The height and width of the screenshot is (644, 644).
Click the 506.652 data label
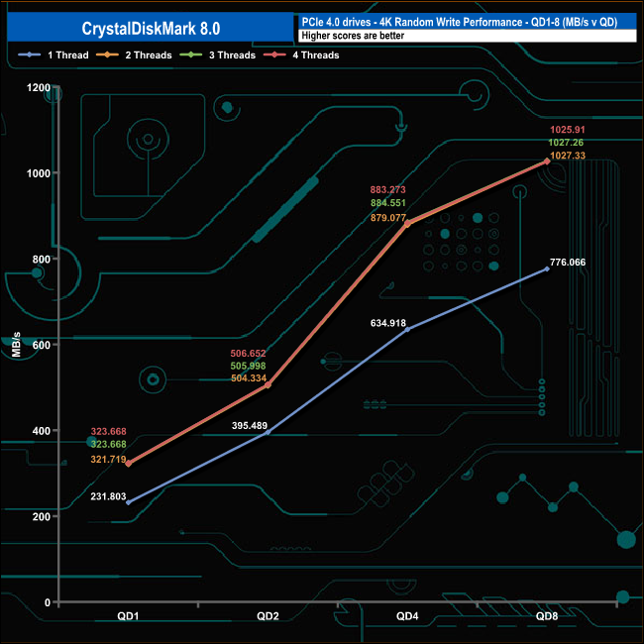point(248,354)
